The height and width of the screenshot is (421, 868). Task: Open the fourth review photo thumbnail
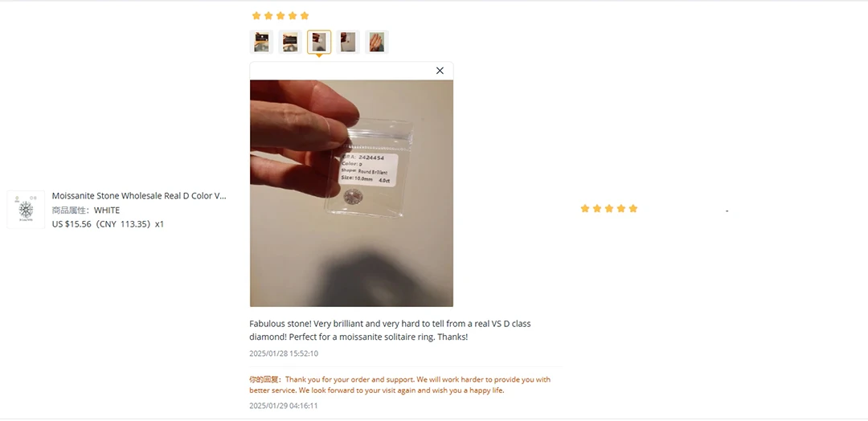coord(348,42)
